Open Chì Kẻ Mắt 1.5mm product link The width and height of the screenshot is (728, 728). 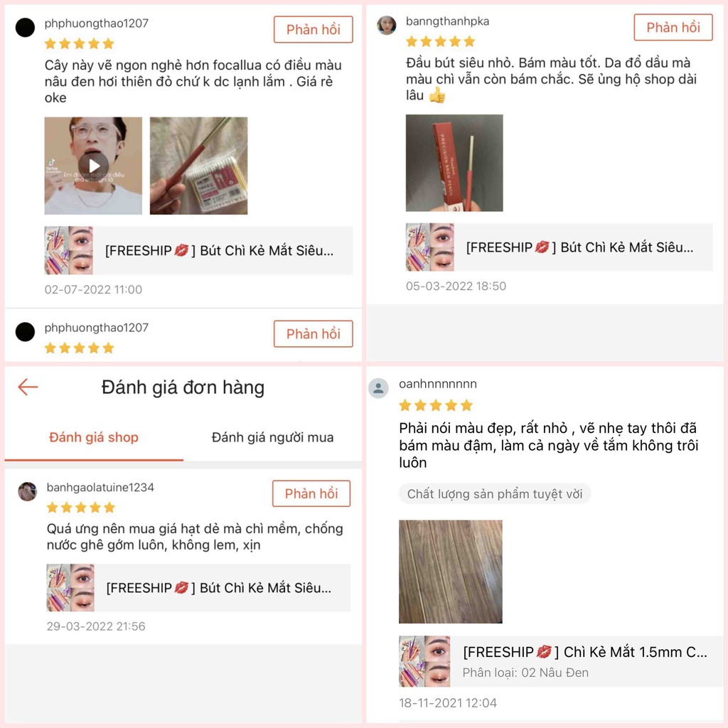[561, 662]
